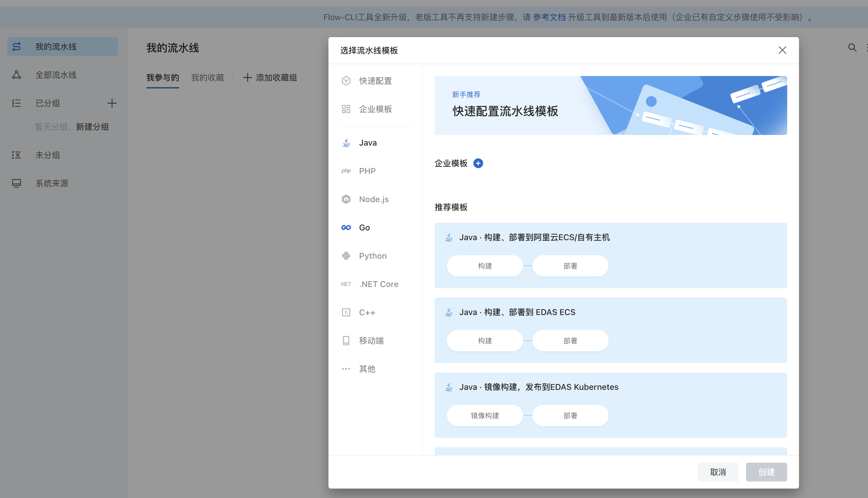Select the Go template category
Viewport: 868px width, 498px height.
[x=364, y=227]
